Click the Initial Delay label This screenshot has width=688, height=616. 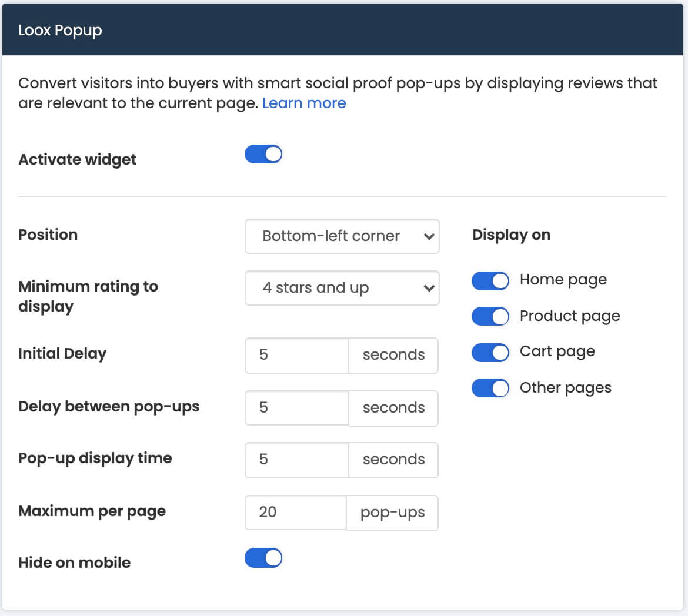point(62,354)
